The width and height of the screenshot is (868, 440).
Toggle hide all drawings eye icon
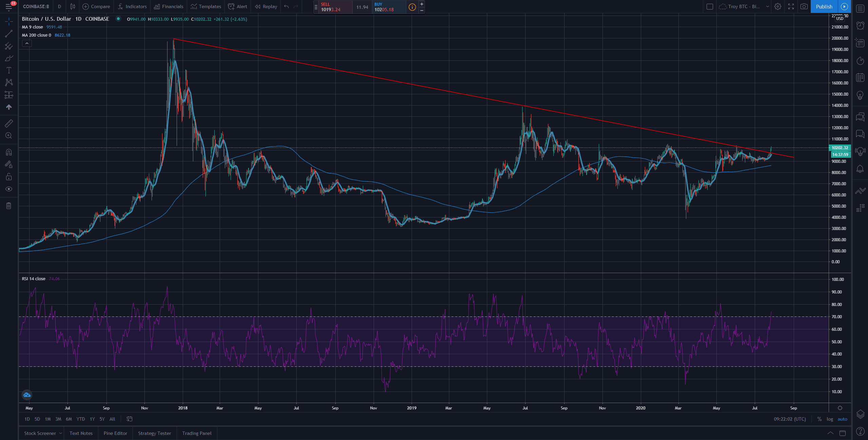[9, 189]
